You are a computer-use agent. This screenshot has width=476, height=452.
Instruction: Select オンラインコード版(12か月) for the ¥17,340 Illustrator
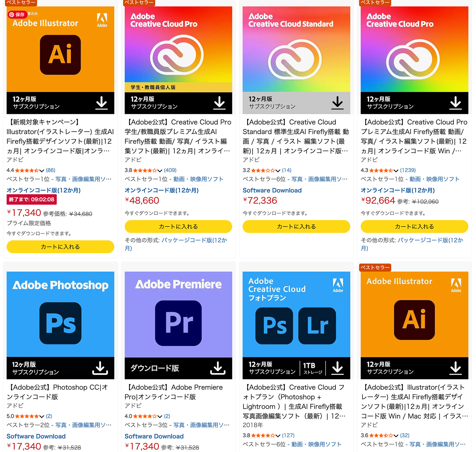click(x=43, y=190)
